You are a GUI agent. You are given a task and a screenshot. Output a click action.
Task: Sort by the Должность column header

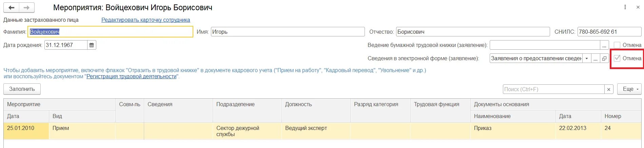click(298, 104)
